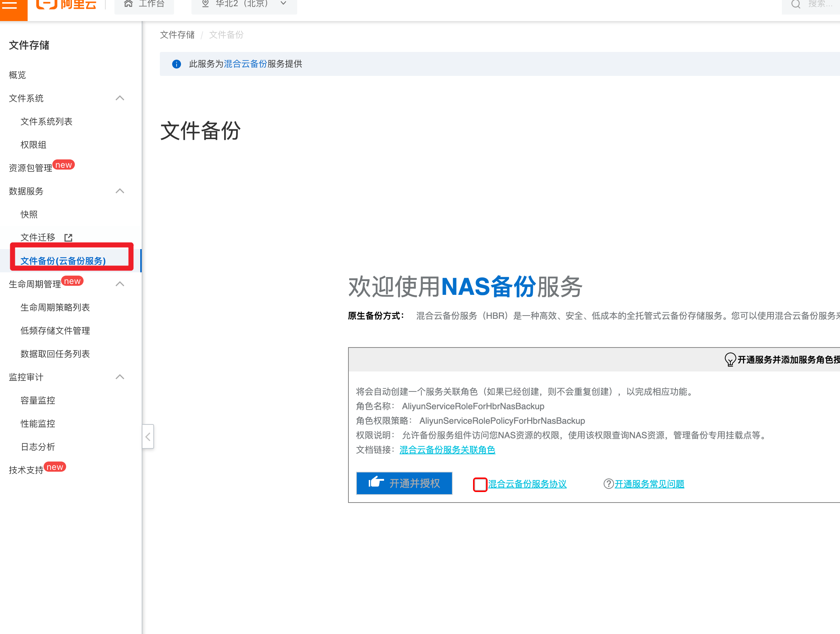Collapse the 监控审计 menu section
This screenshot has width=840, height=634.
120,377
